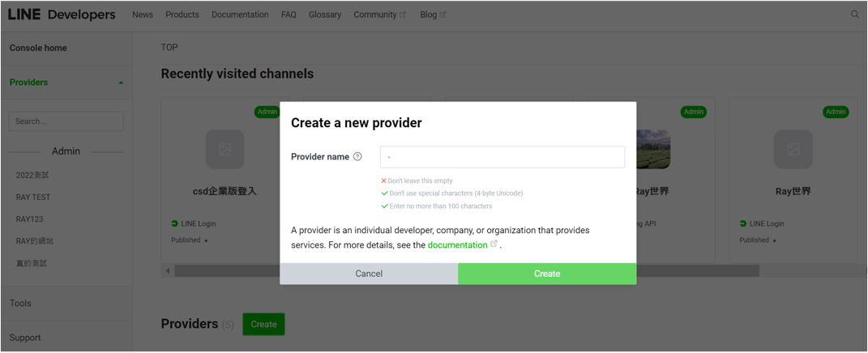
Task: Click the documentation link in dialog
Action: [x=458, y=245]
